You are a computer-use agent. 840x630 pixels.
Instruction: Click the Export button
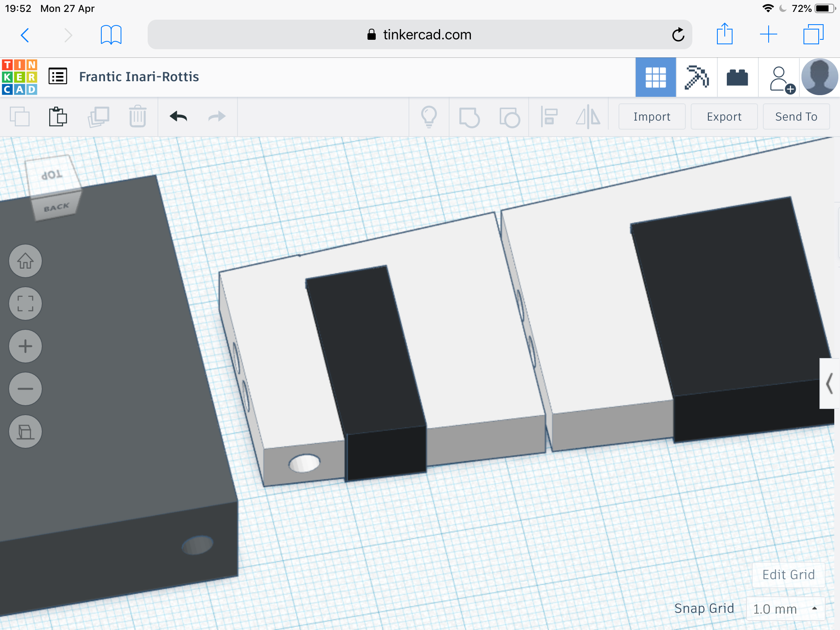724,117
